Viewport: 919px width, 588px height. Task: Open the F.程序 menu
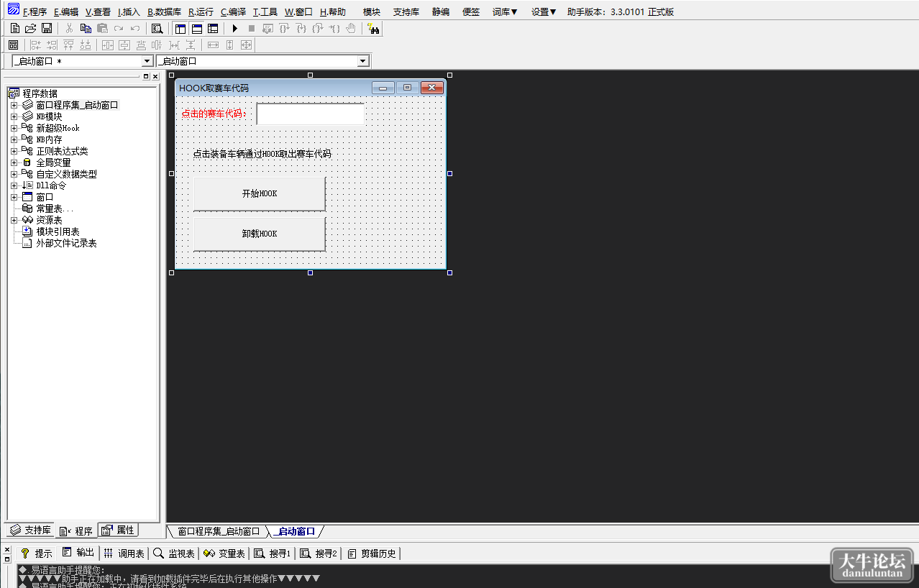(x=35, y=12)
